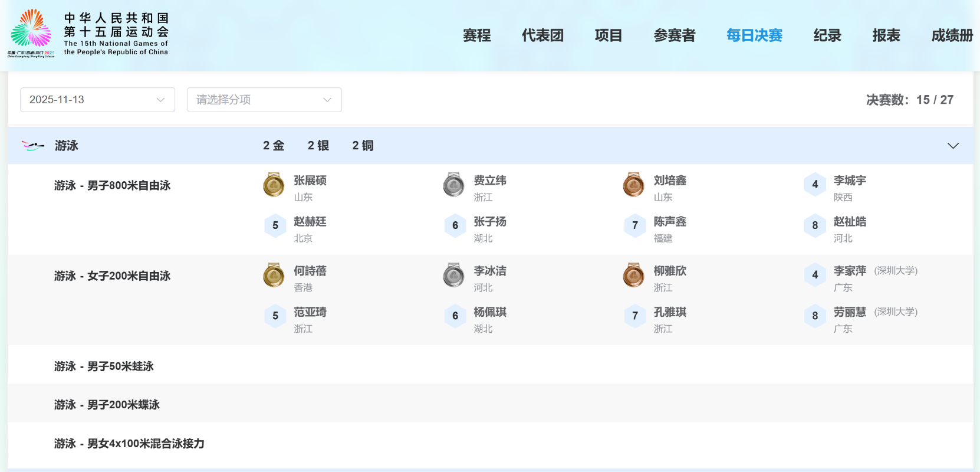This screenshot has height=472, width=980.
Task: Click rank 4 badge beside 李城宇
Action: [x=815, y=185]
